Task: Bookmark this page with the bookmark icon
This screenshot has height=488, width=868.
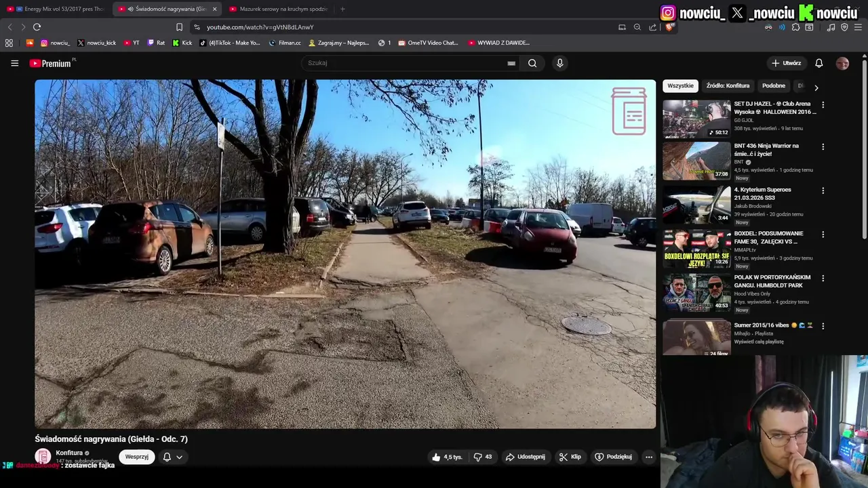Action: (x=179, y=27)
